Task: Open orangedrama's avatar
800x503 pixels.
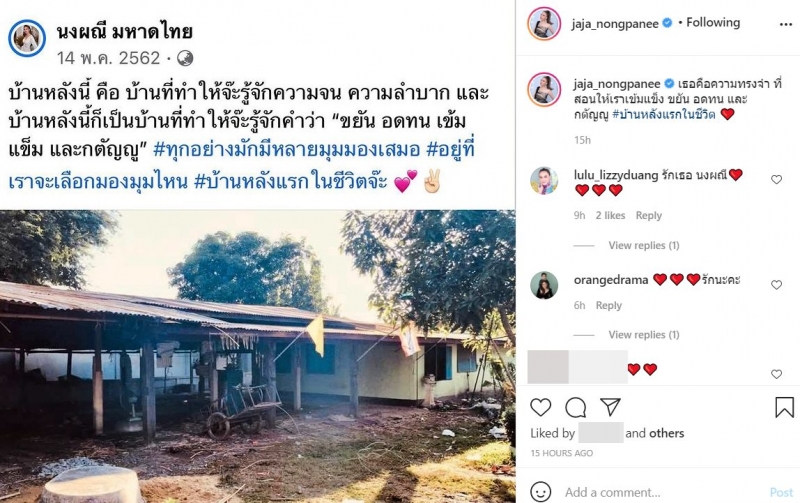Action: (x=544, y=285)
